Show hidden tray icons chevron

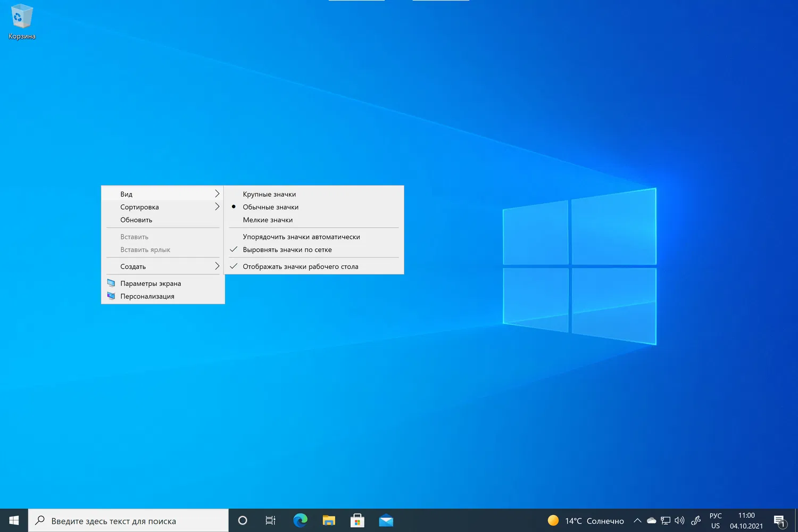pyautogui.click(x=637, y=520)
